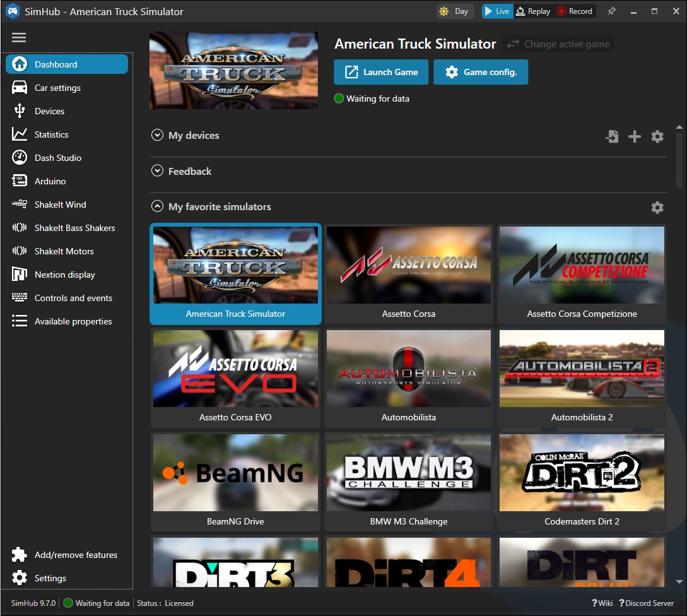Click the import device icon in My devices
687x616 pixels.
(x=612, y=136)
